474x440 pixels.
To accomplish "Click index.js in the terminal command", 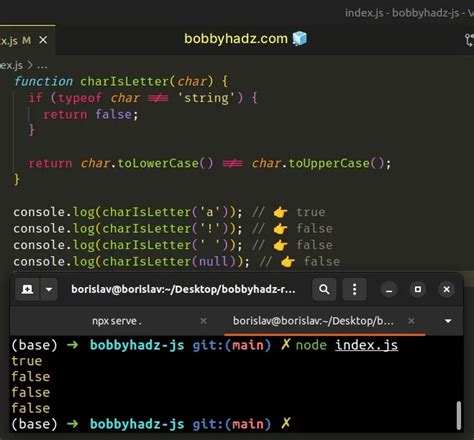I will tap(366, 345).
